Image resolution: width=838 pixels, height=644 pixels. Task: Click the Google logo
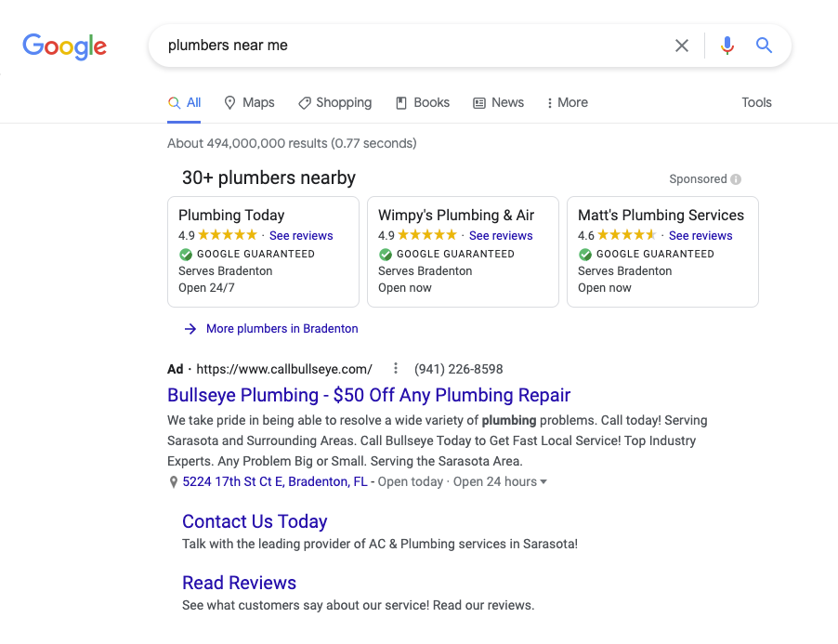64,46
